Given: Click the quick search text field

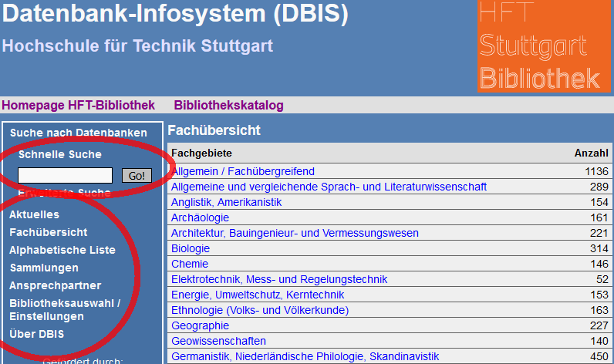Looking at the screenshot, I should tap(65, 176).
